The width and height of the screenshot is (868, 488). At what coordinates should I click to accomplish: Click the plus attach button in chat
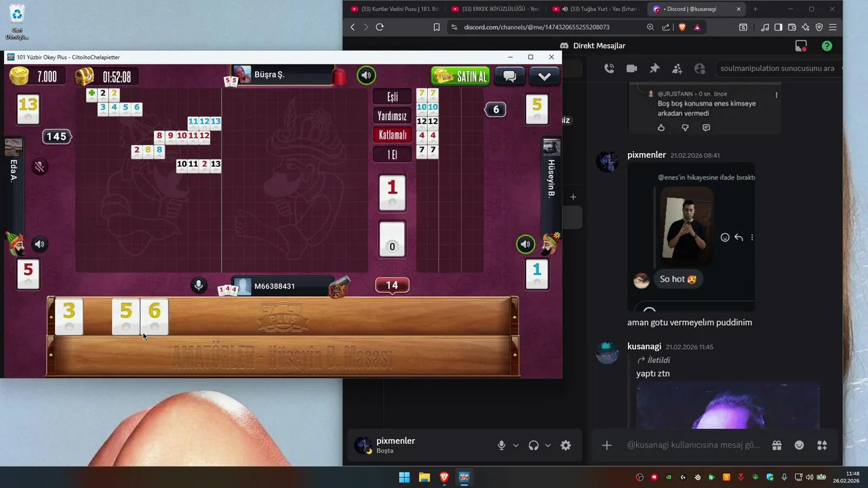click(x=607, y=445)
